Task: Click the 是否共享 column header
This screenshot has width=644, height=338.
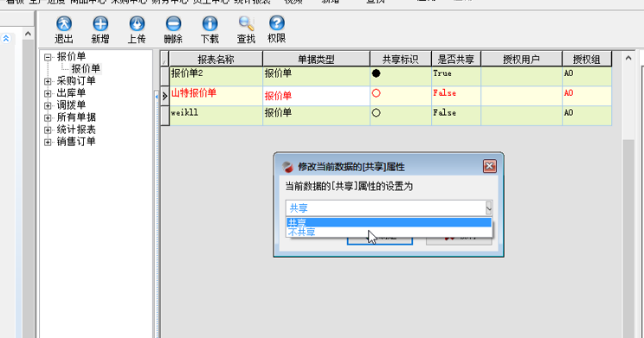Action: click(x=456, y=59)
